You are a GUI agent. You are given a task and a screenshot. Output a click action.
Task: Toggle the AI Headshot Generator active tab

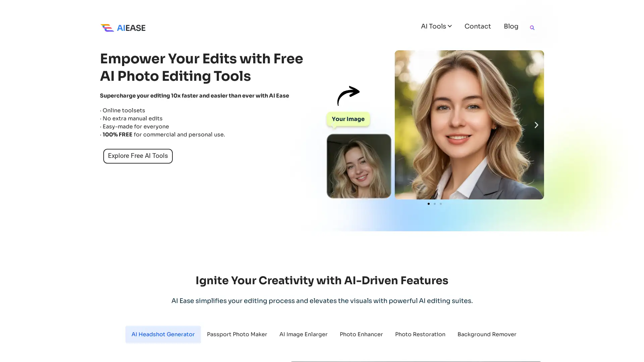[163, 334]
